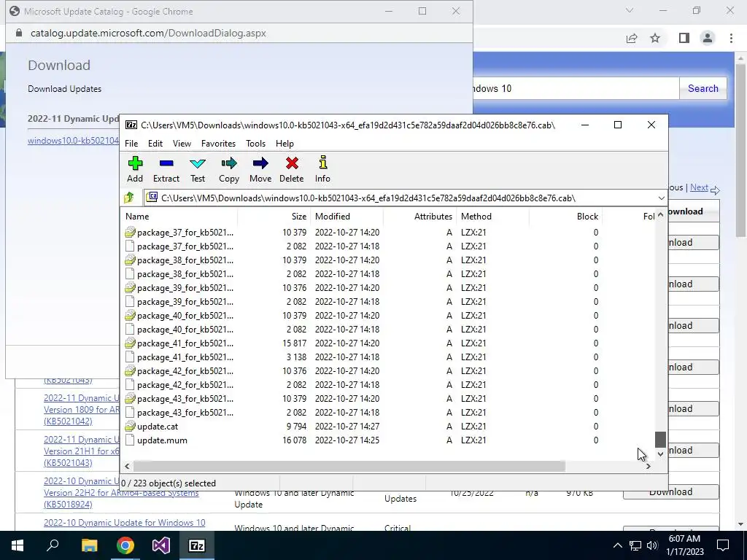Sort the file list by Size column
Viewport: 747px width, 560px height.
pyautogui.click(x=274, y=216)
